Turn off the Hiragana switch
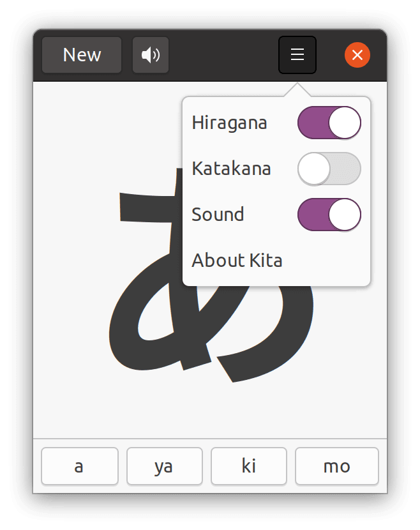Screen dimensions: 420x530 [329, 123]
